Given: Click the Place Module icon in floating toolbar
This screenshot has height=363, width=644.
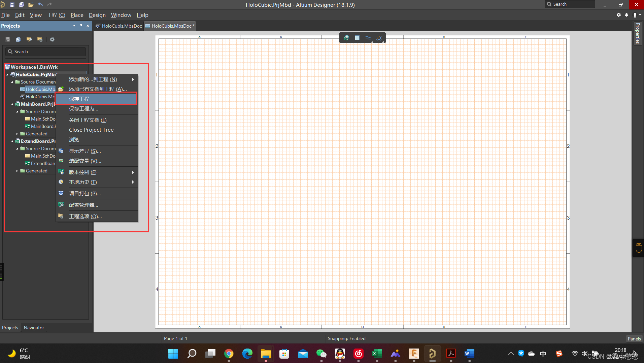Looking at the screenshot, I should point(346,38).
